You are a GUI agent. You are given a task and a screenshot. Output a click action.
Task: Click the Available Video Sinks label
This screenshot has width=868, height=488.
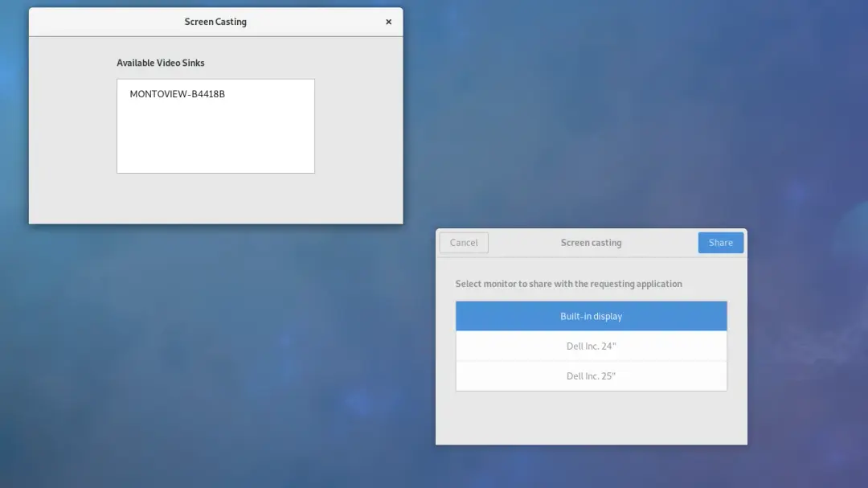tap(161, 62)
